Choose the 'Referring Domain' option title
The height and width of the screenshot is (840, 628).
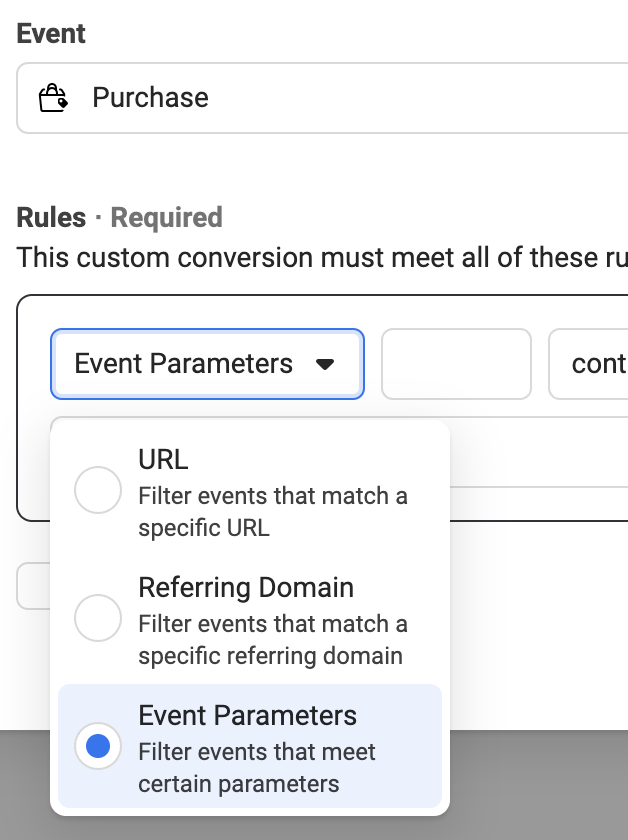click(246, 588)
